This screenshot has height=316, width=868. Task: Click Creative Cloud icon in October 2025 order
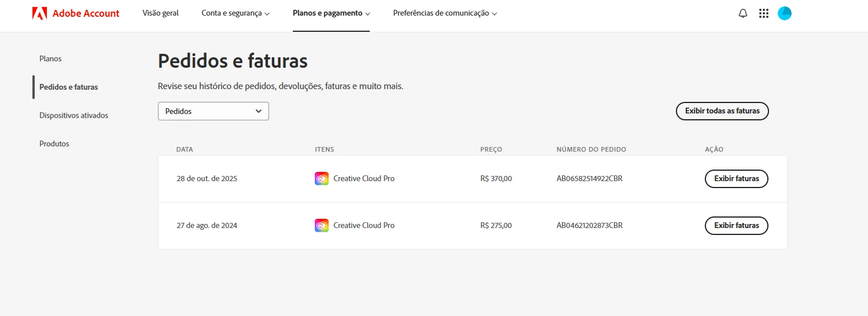click(322, 179)
